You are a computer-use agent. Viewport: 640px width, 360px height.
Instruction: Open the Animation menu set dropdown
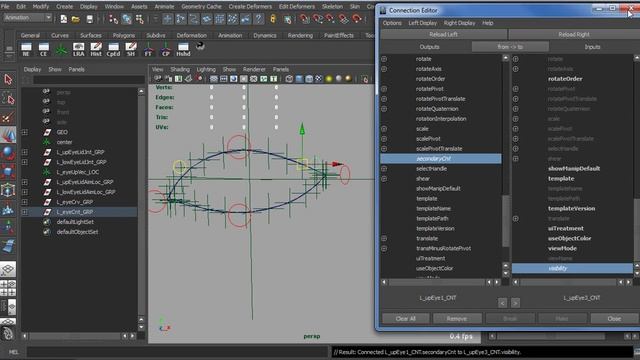28,18
